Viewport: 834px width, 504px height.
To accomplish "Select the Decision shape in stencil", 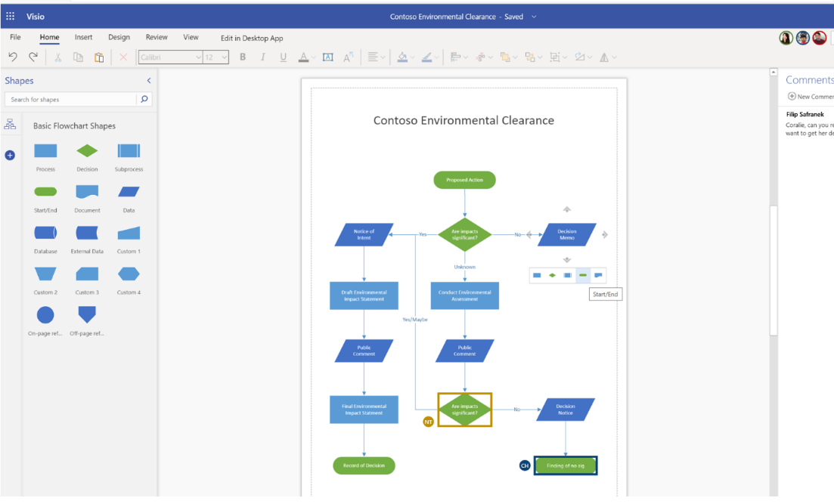I will (x=87, y=151).
